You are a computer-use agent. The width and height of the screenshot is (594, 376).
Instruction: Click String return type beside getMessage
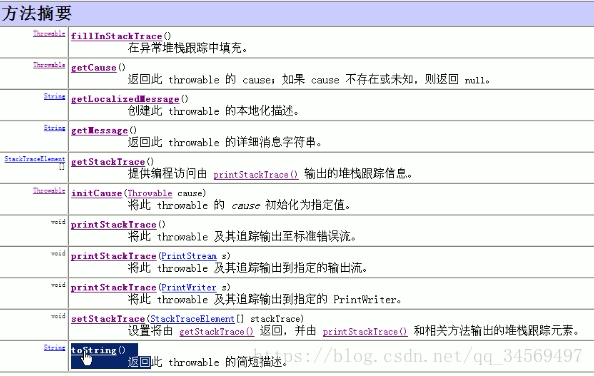click(54, 128)
